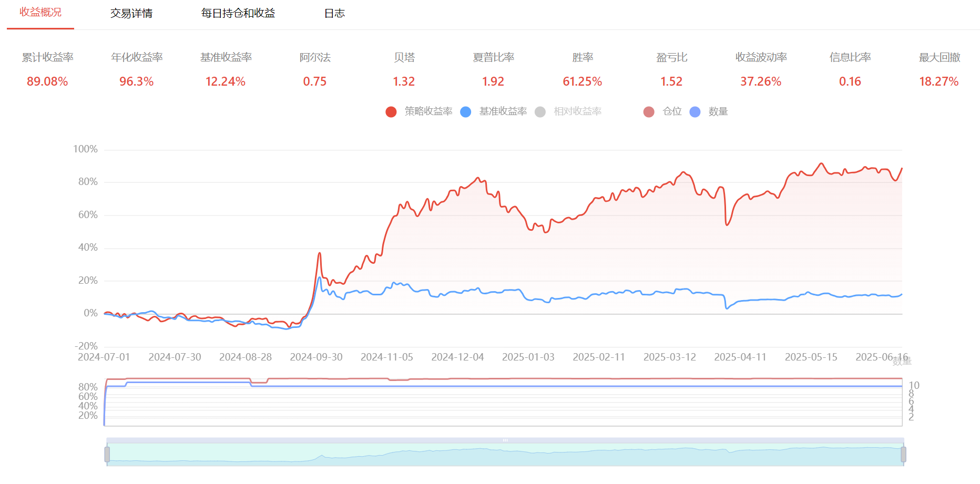Click the 收益波动率 value 37.26%
Viewport: 980px width, 484px height.
tap(761, 81)
